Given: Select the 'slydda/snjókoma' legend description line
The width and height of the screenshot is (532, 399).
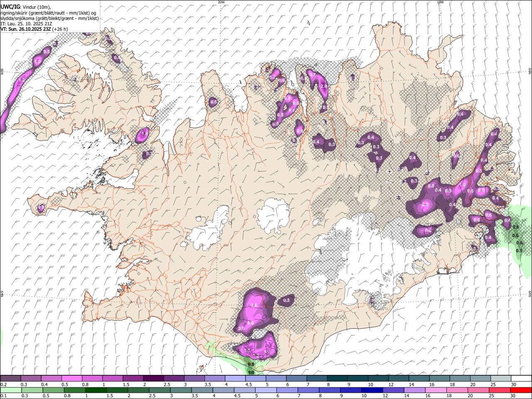Looking at the screenshot, I should pyautogui.click(x=49, y=18).
